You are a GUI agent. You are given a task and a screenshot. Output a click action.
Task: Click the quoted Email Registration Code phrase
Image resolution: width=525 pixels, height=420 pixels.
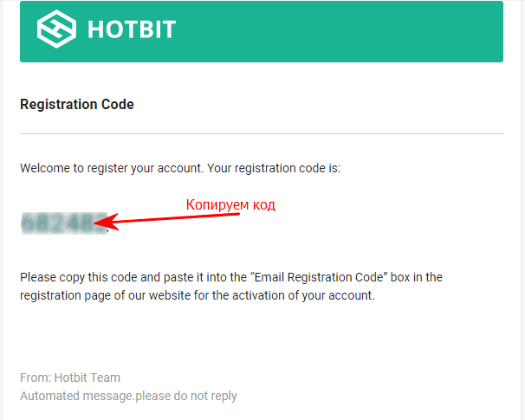[x=319, y=277]
